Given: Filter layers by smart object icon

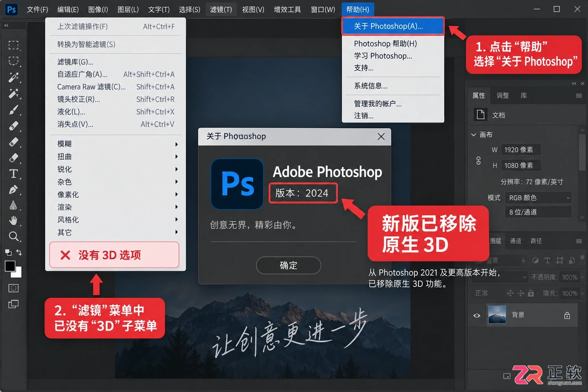Looking at the screenshot, I should tap(572, 261).
